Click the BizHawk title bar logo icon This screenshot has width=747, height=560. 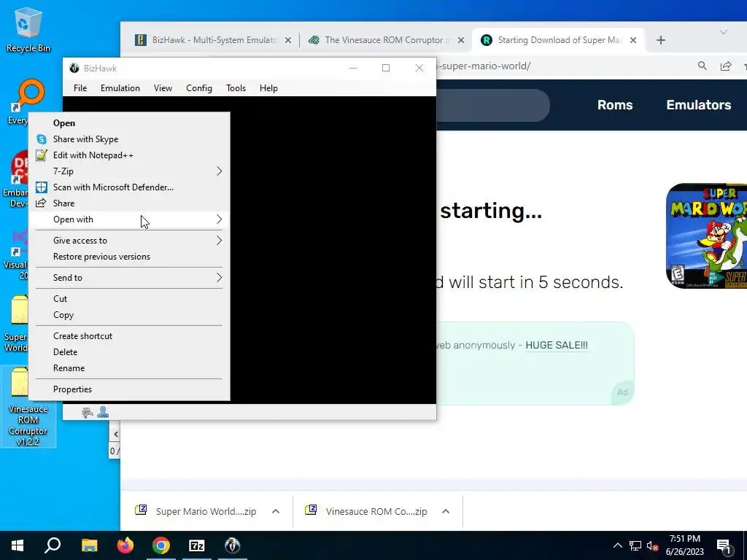click(74, 68)
